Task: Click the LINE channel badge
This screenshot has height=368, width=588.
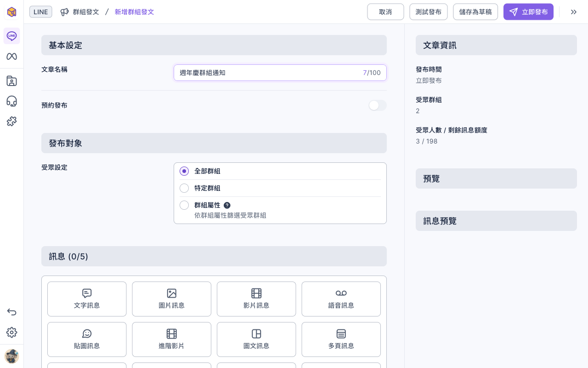Action: pyautogui.click(x=41, y=12)
